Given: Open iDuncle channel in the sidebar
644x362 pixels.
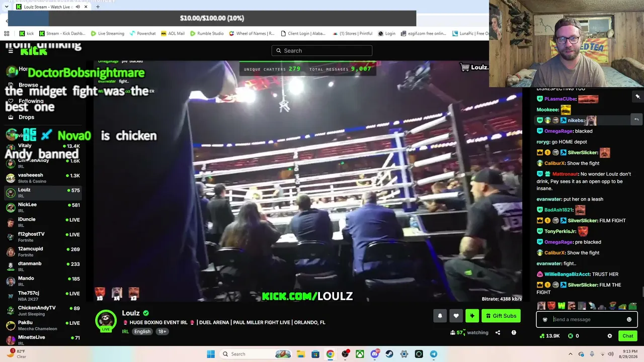Looking at the screenshot, I should coord(43,222).
